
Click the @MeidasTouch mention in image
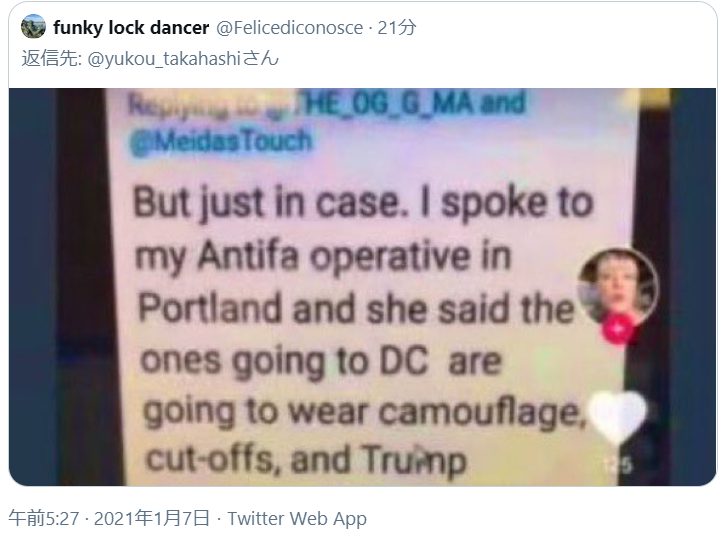click(221, 141)
